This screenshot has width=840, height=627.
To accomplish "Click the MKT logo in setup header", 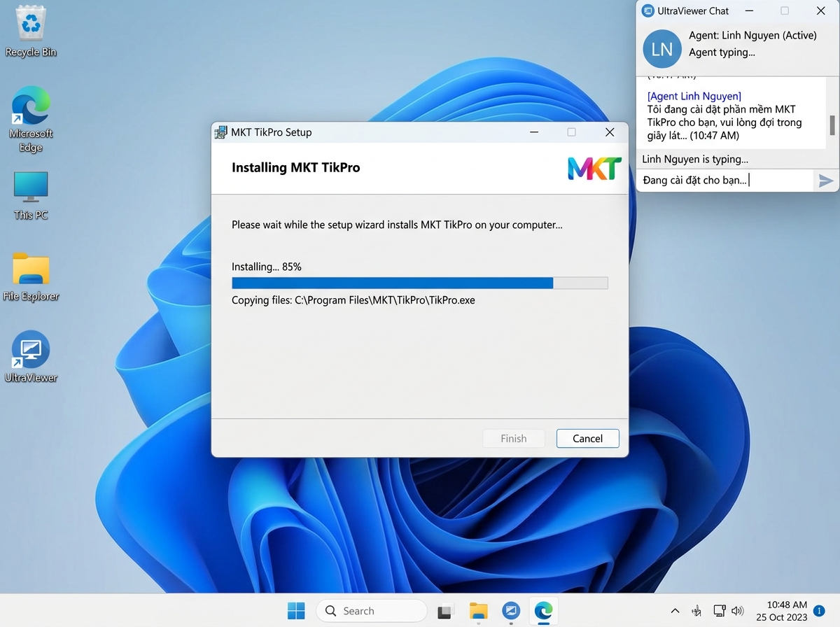I will pyautogui.click(x=594, y=168).
